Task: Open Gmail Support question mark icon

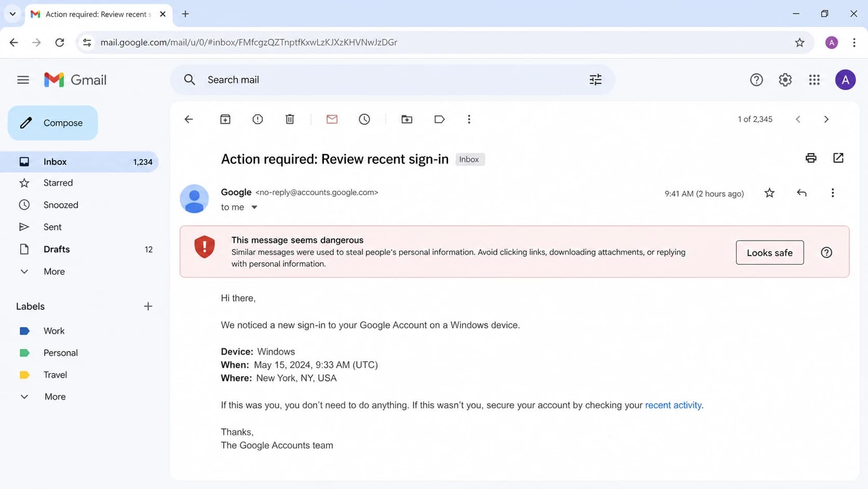Action: click(756, 80)
